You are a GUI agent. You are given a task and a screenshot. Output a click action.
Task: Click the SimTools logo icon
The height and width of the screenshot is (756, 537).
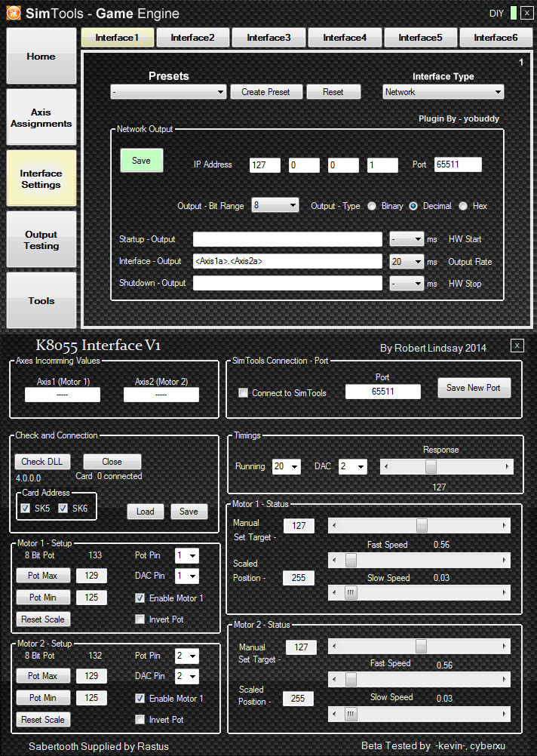tap(13, 13)
